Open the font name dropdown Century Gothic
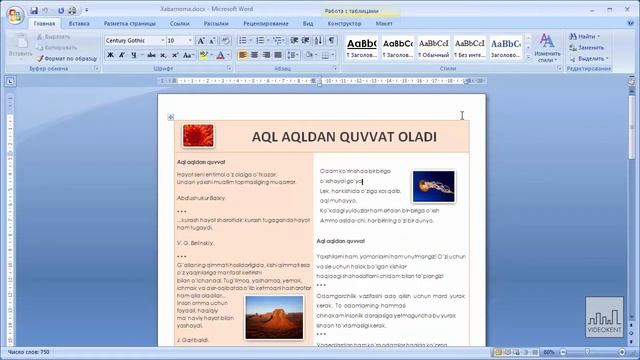 pos(162,40)
